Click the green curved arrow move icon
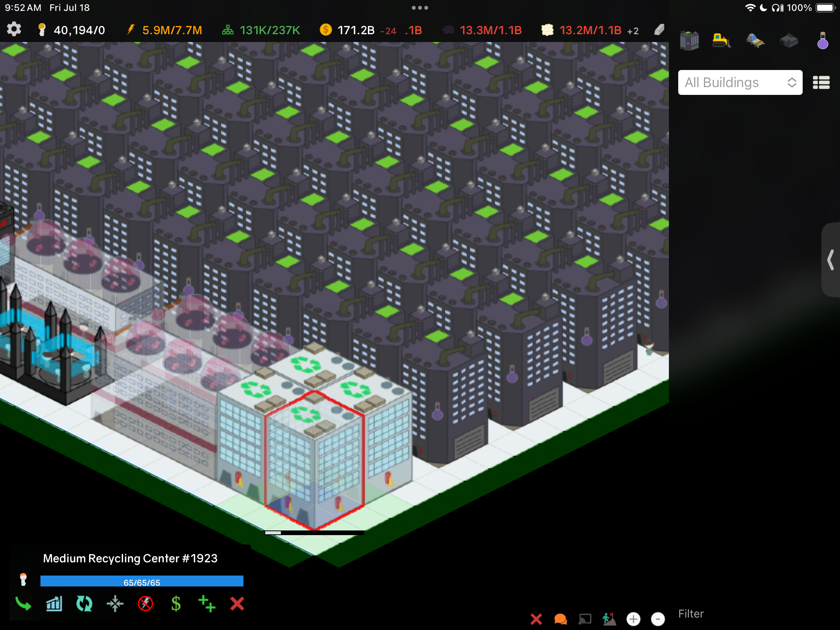Image resolution: width=840 pixels, height=630 pixels. coord(23,604)
